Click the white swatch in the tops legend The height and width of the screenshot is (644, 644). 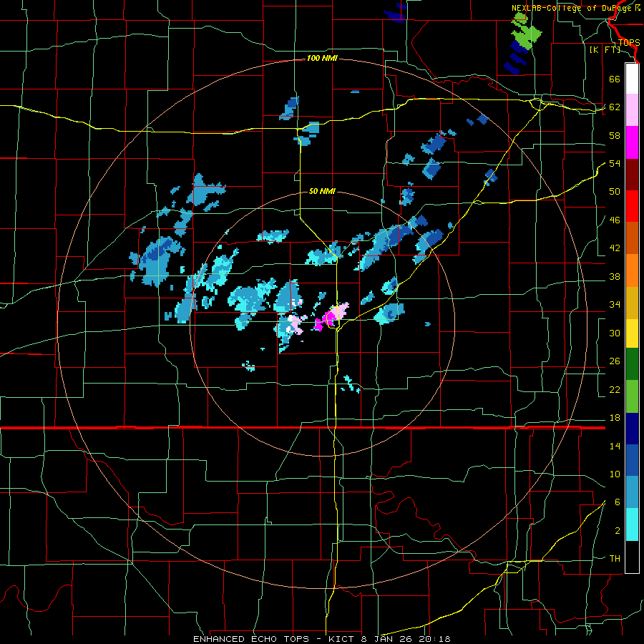tap(632, 79)
